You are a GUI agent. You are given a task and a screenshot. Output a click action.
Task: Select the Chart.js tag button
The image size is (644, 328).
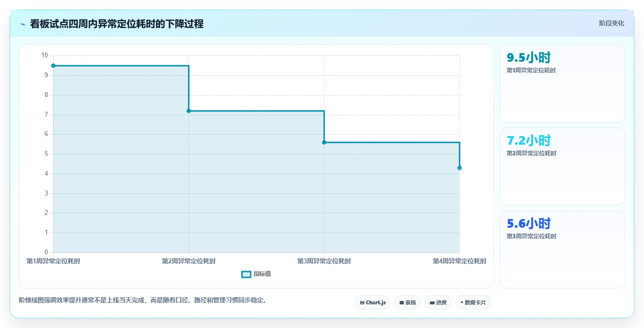click(x=373, y=302)
